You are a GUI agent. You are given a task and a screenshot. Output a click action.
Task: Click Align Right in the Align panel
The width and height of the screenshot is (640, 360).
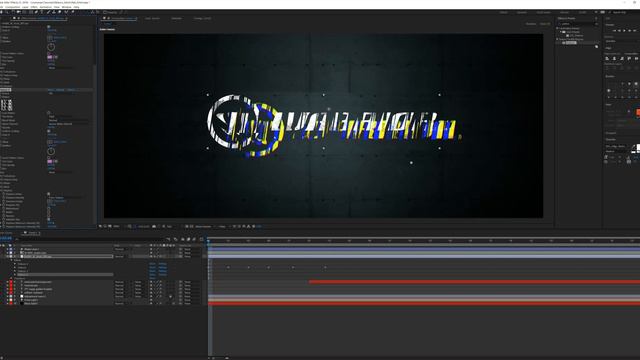(622, 58)
